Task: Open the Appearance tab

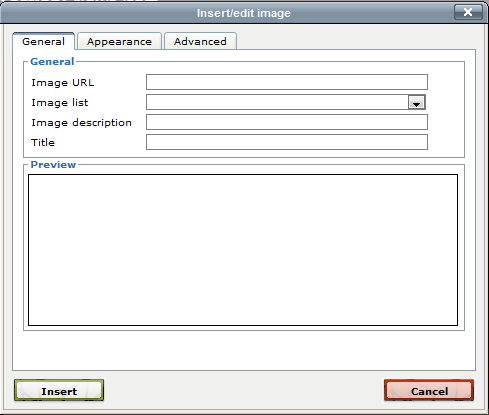Action: (119, 41)
